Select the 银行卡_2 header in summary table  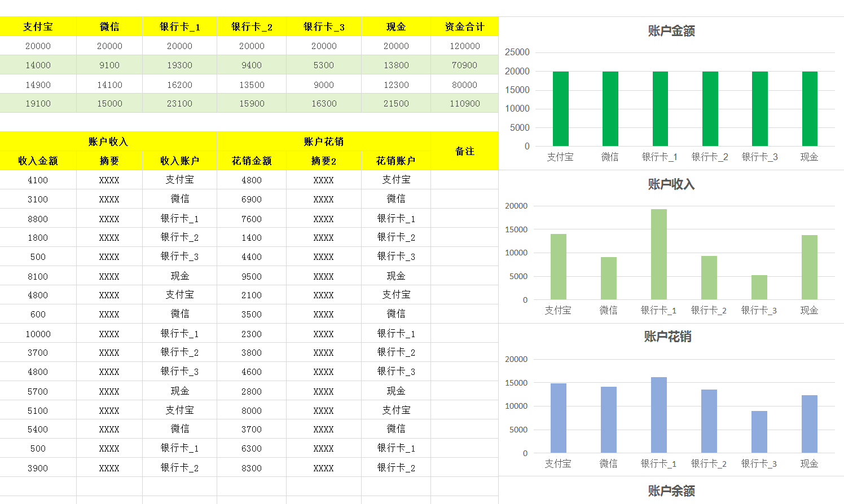pyautogui.click(x=252, y=26)
